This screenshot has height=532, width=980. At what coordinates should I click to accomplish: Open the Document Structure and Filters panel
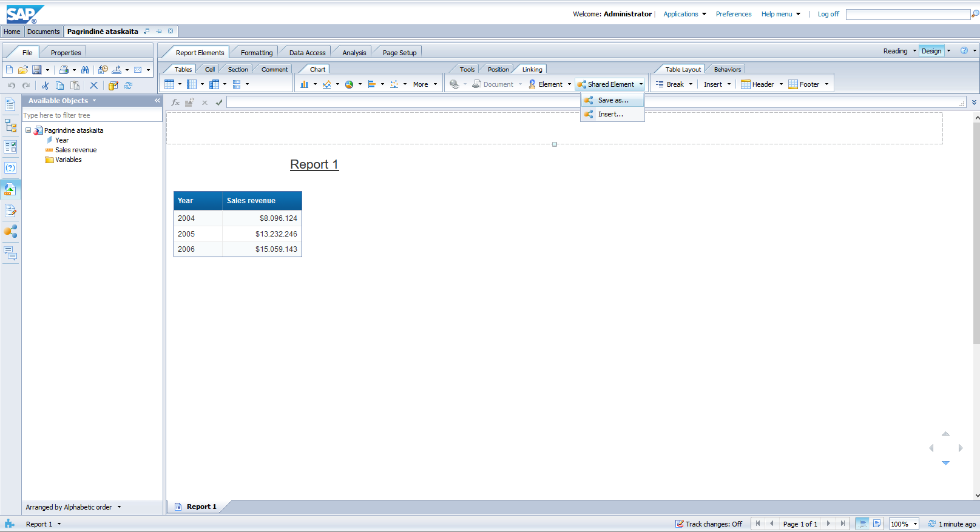(10, 126)
